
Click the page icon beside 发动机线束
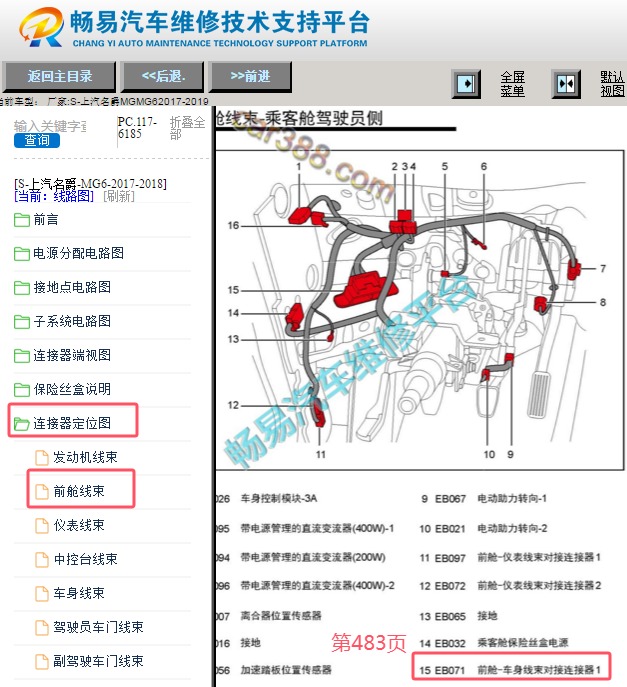click(42, 458)
